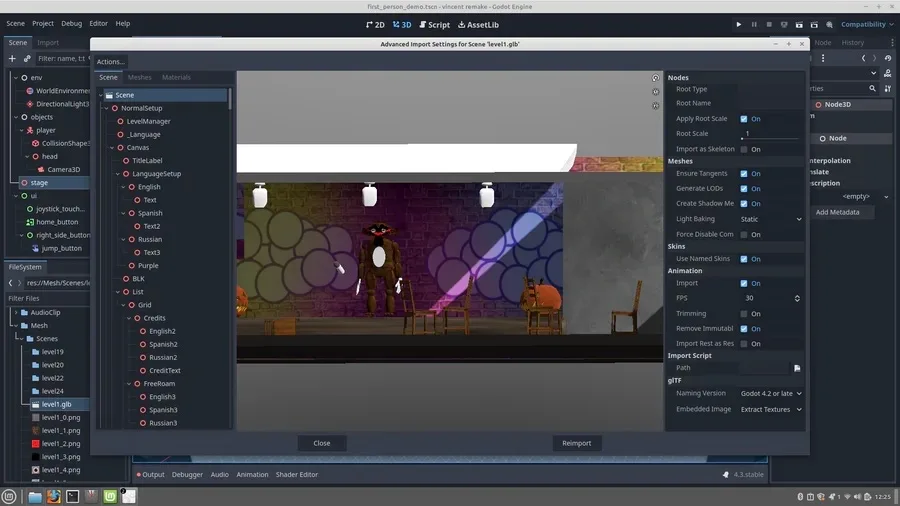Click the scene tree scrollbar in import dialog

tap(230, 99)
